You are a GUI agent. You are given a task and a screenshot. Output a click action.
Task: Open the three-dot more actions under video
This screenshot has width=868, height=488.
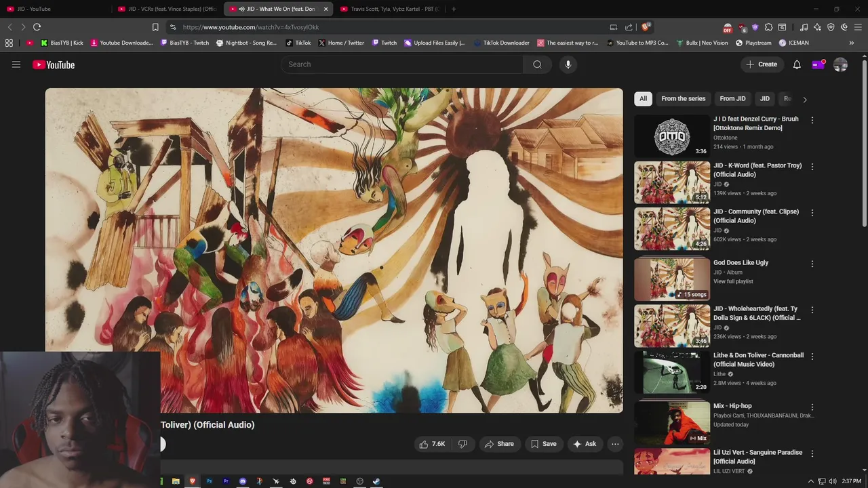[615, 444]
